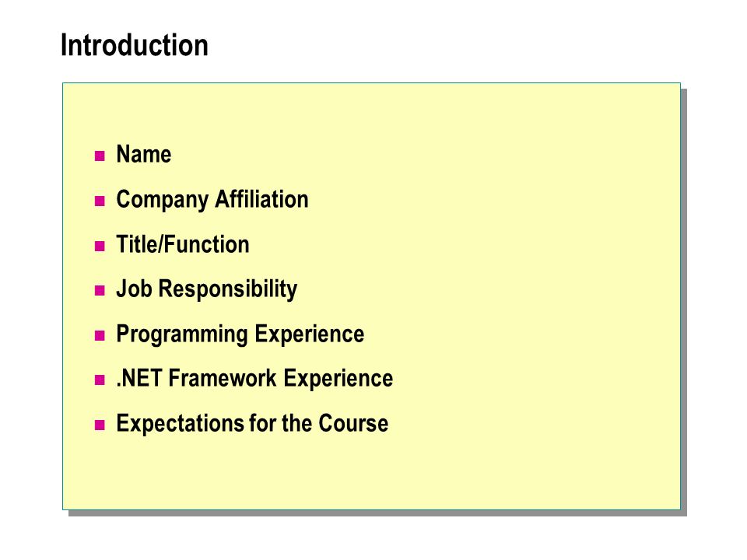The image size is (747, 560).
Task: Click the pink bullet beside Name
Action: click(100, 156)
